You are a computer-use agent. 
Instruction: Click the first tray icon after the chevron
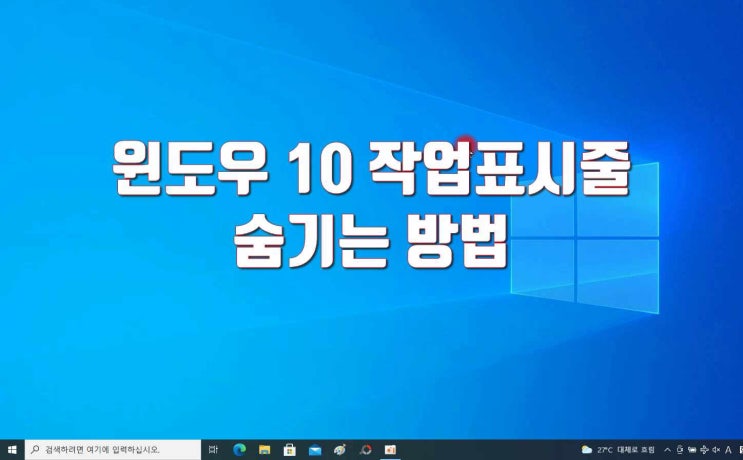click(x=680, y=450)
